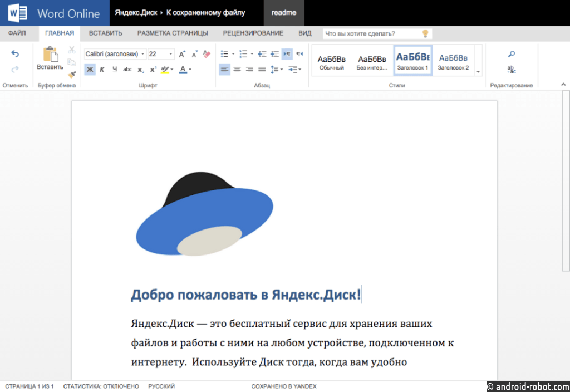Click the vertical document scrollbar
Image resolution: width=570 pixels, height=392 pixels.
(x=566, y=181)
